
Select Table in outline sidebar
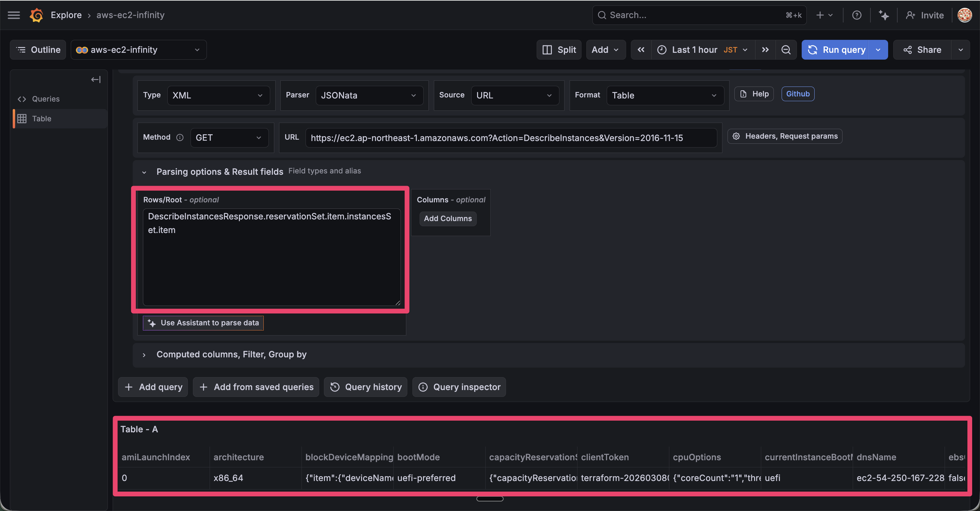(42, 119)
